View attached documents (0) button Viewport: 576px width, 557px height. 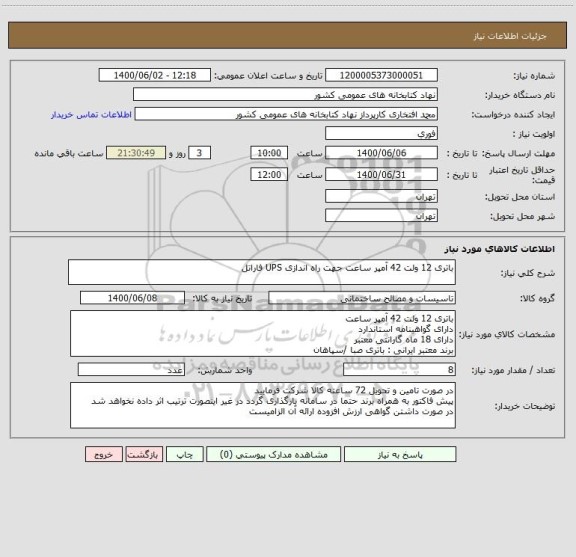point(273,454)
